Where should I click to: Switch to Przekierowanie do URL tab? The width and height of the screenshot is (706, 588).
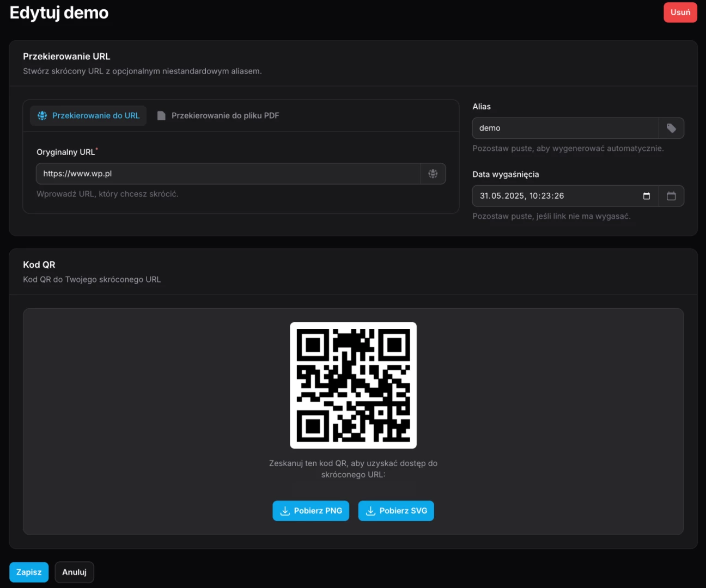point(88,115)
